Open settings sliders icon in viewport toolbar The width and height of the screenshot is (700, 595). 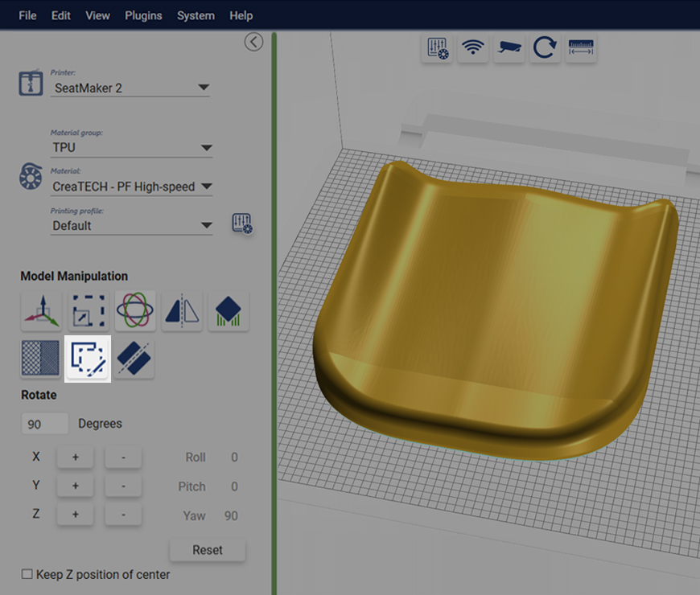click(x=437, y=47)
